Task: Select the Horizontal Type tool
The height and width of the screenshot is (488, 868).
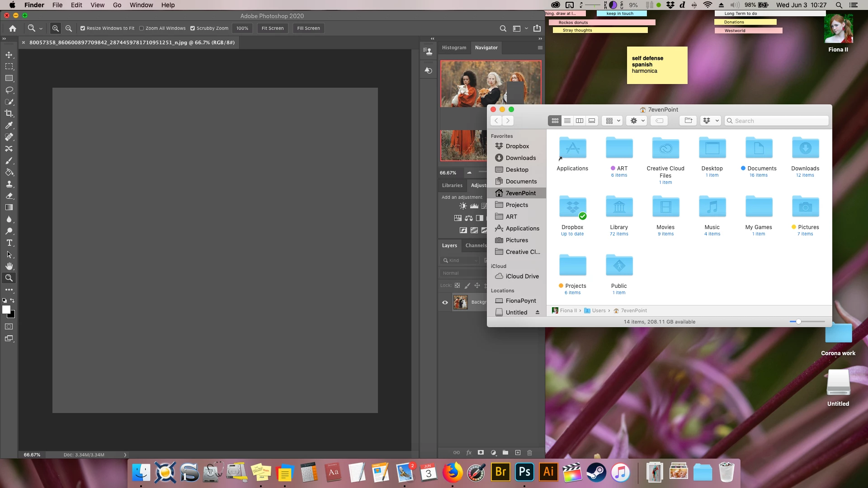Action: 9,243
